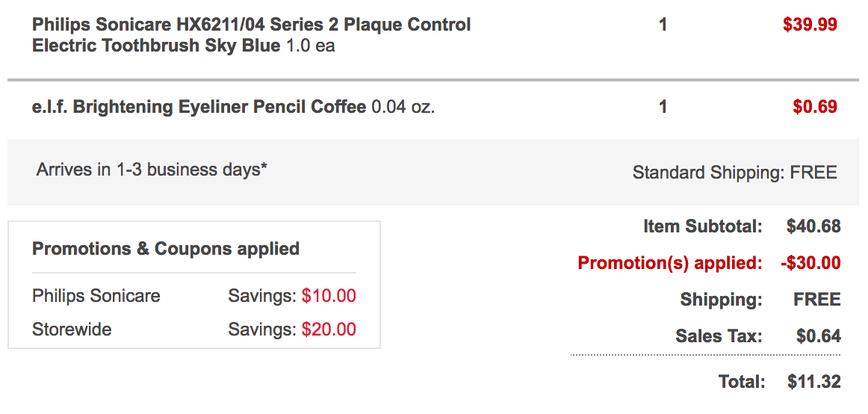Click the $0.69 eyeliner price
The height and width of the screenshot is (414, 868).
coord(814,107)
